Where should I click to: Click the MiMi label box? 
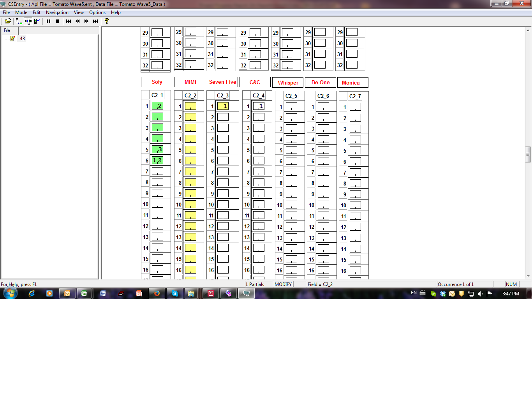point(190,82)
